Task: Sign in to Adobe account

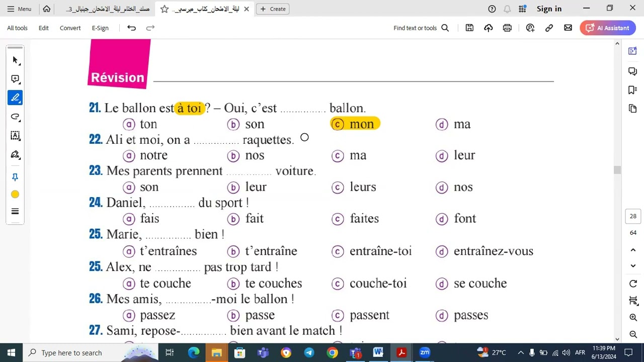Action: 549,9
